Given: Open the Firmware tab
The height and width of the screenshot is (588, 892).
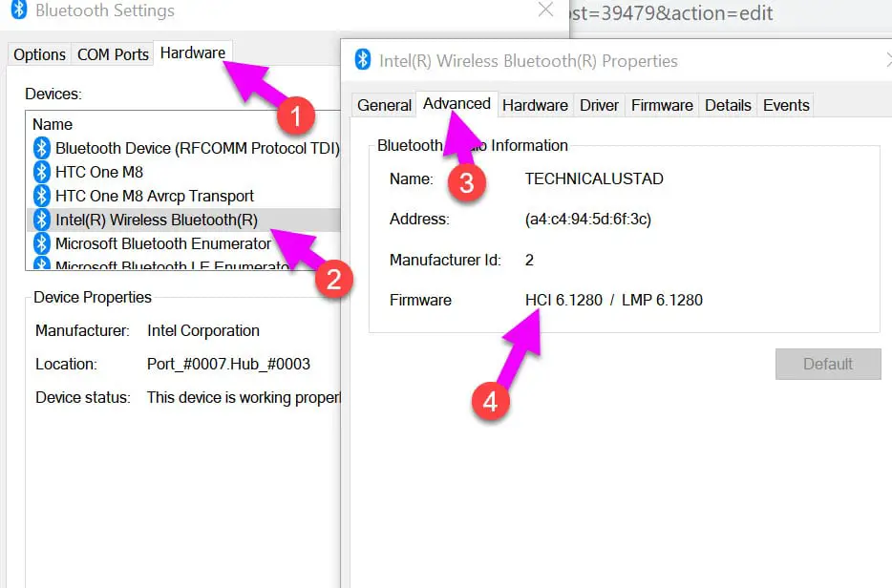Looking at the screenshot, I should coord(662,105).
